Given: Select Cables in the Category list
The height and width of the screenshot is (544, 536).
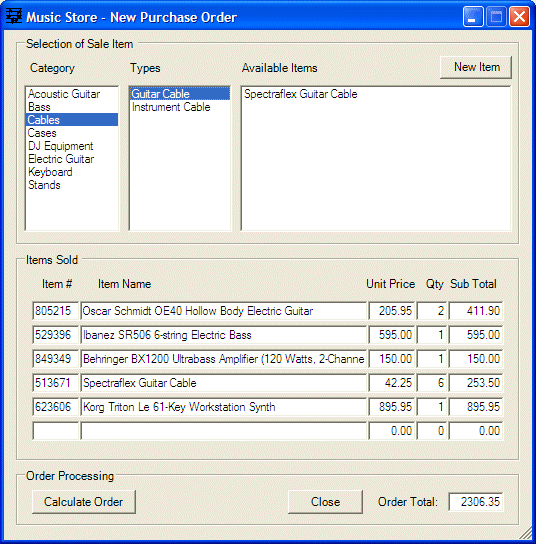Looking at the screenshot, I should tap(71, 120).
